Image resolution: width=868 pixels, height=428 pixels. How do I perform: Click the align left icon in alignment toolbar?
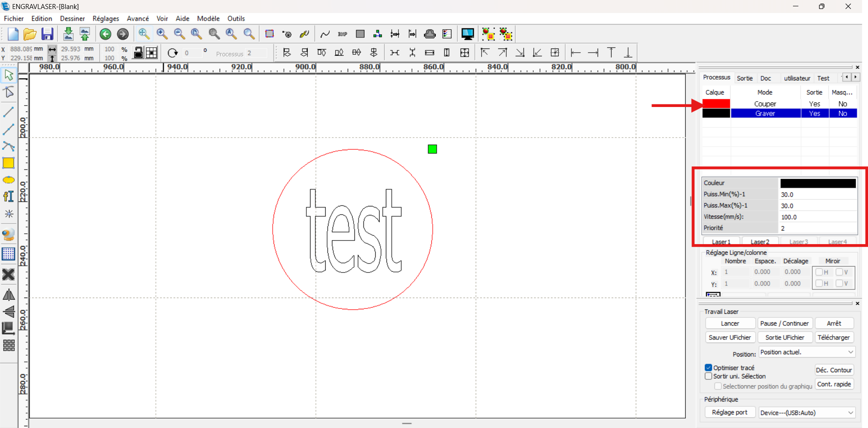point(287,53)
